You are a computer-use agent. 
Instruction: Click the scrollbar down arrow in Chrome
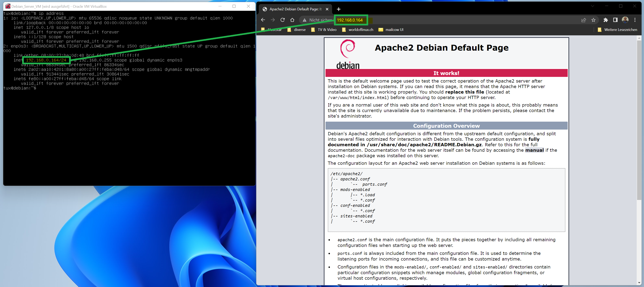(x=639, y=283)
